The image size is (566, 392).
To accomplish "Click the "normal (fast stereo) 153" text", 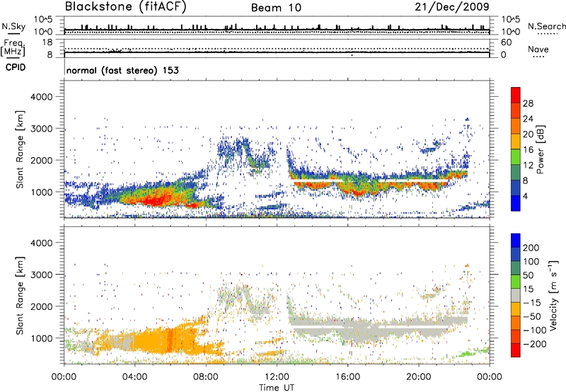I will point(122,70).
